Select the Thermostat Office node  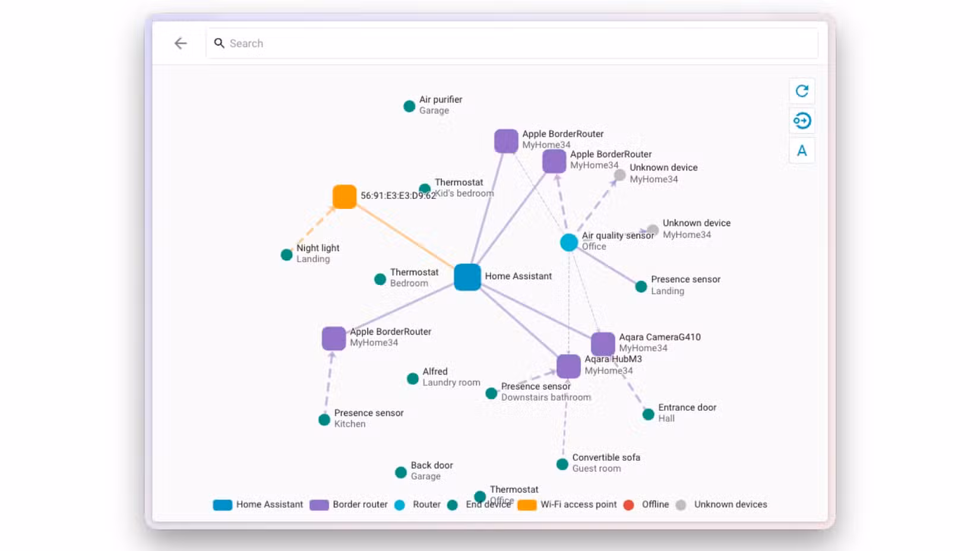pos(480,496)
